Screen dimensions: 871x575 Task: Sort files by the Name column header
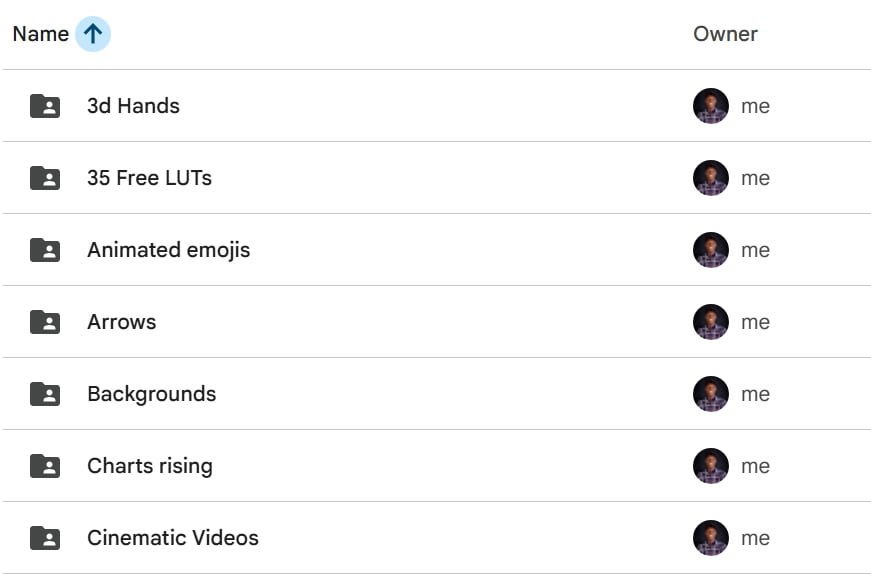pyautogui.click(x=40, y=34)
